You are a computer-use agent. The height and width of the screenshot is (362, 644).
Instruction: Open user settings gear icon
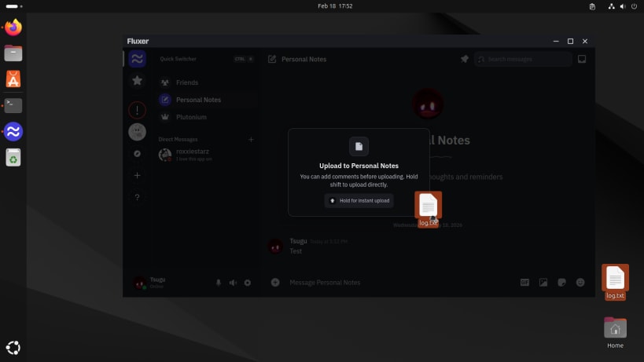coord(247,283)
